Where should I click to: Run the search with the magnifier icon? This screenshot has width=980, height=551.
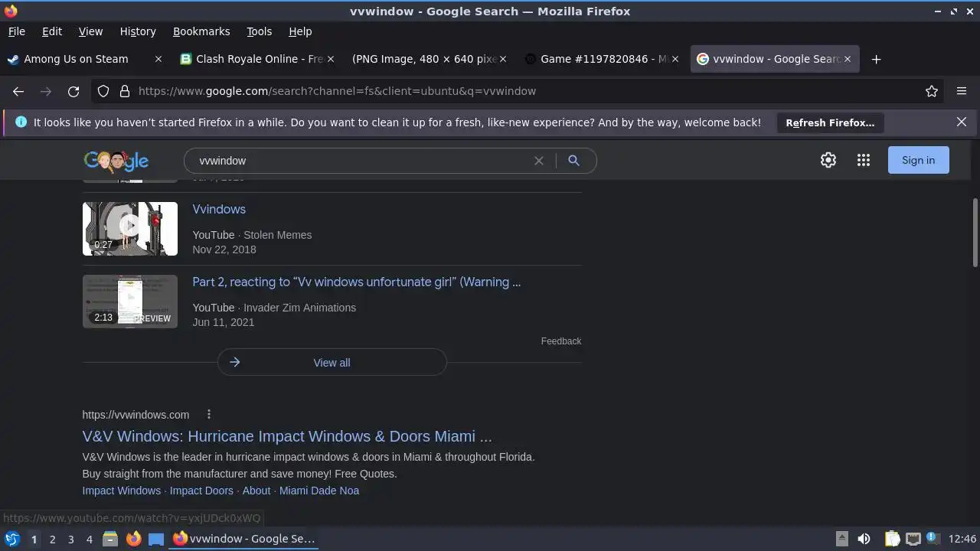point(573,161)
